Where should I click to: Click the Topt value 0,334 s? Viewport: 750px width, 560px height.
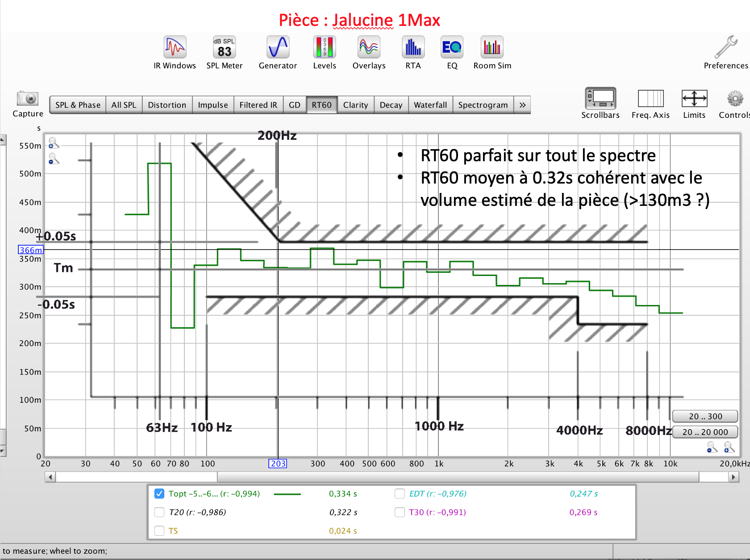click(343, 493)
